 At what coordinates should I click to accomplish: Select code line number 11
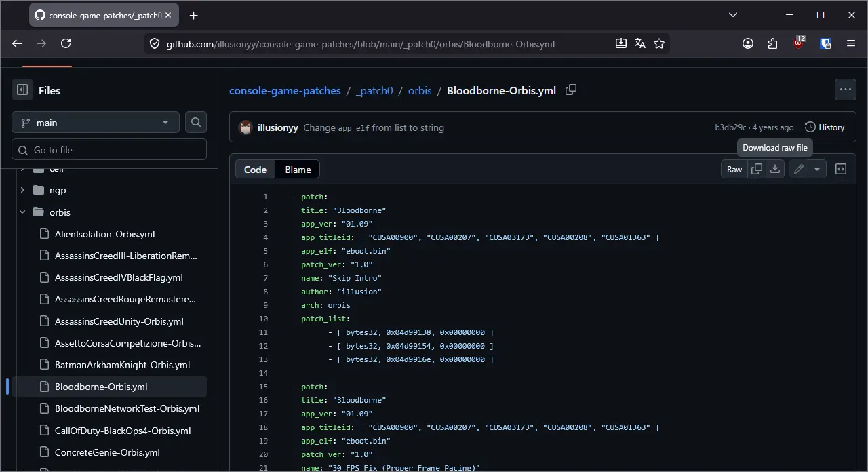pos(263,332)
